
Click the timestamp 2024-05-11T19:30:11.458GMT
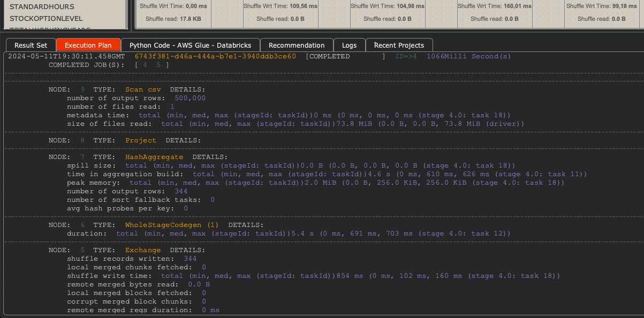click(66, 56)
